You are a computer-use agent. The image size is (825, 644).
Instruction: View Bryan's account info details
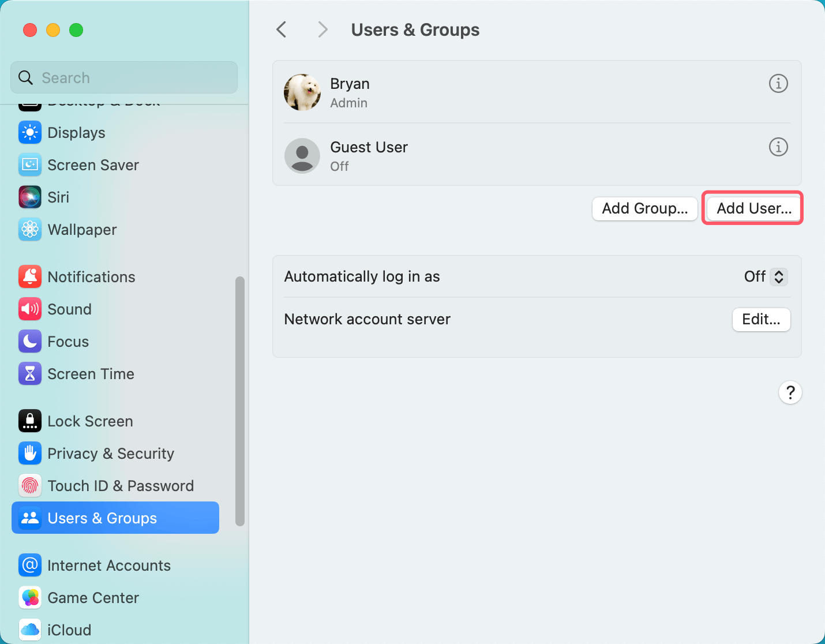(x=778, y=83)
